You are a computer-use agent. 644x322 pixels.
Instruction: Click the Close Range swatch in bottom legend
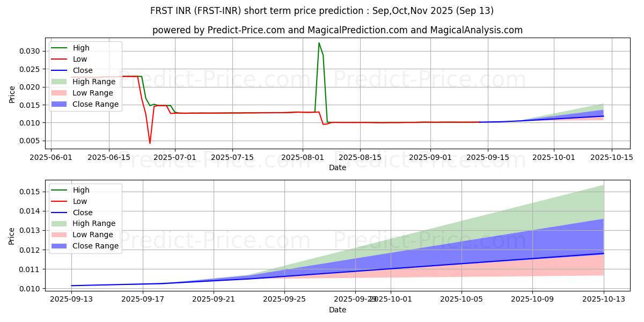[x=61, y=246]
